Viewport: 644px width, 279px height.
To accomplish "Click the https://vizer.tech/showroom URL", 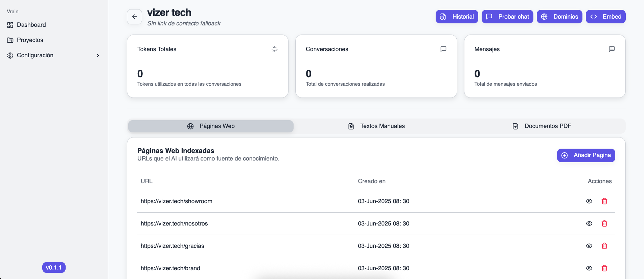I will (177, 201).
